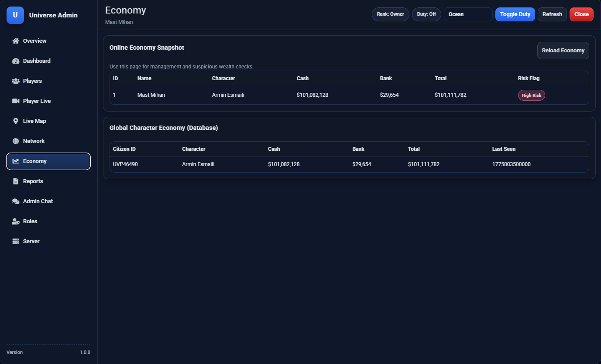
Task: Select the Live Map menu label
Action: (34, 121)
